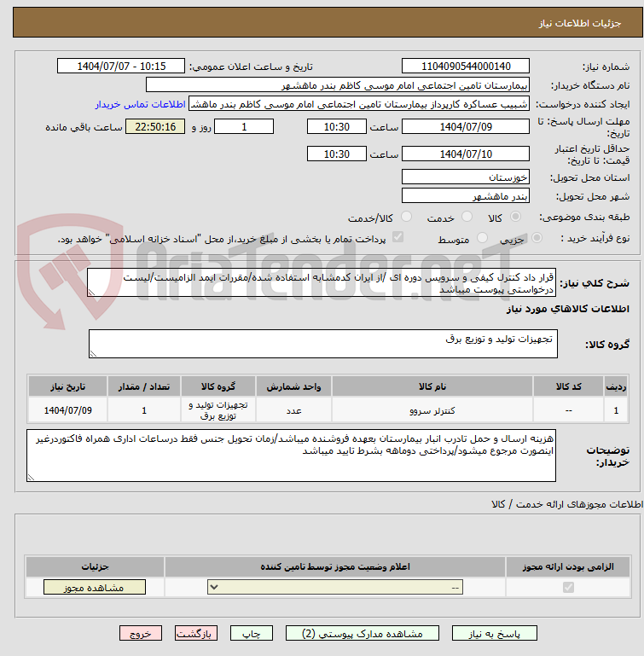Select the کالا/خدمت radio button

[x=406, y=217]
